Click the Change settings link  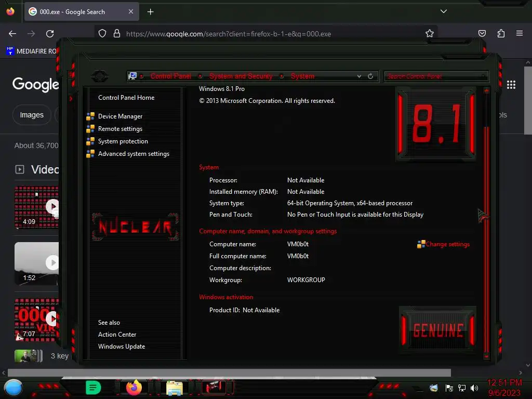447,244
